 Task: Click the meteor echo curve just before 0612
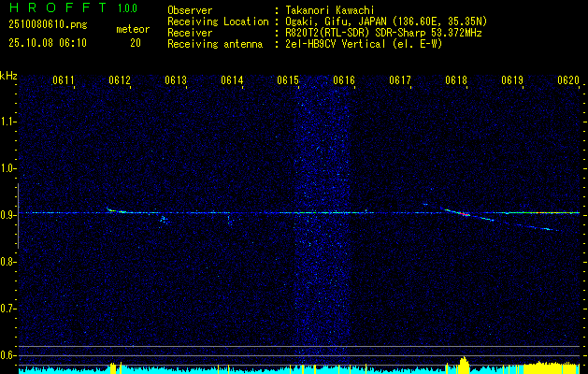(116, 210)
